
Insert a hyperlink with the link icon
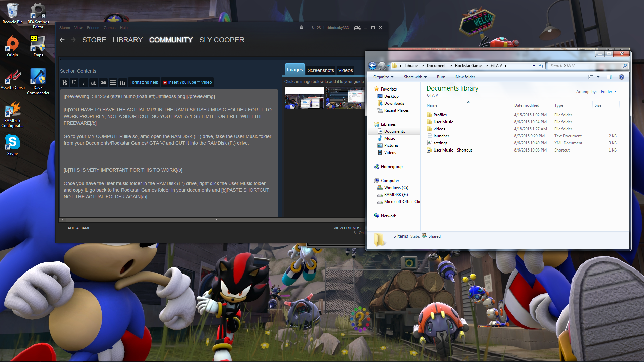[x=103, y=83]
